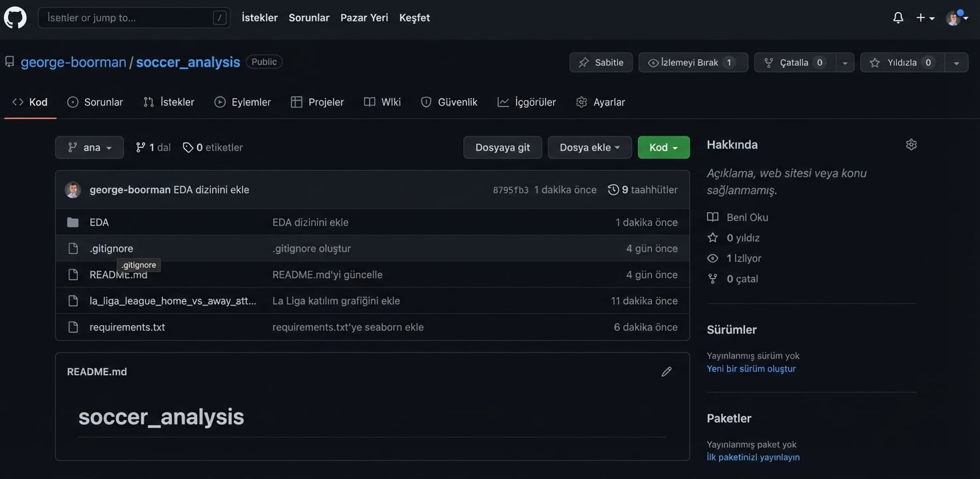Expand the Dosya ekle dropdown
The height and width of the screenshot is (479, 980).
coord(589,148)
